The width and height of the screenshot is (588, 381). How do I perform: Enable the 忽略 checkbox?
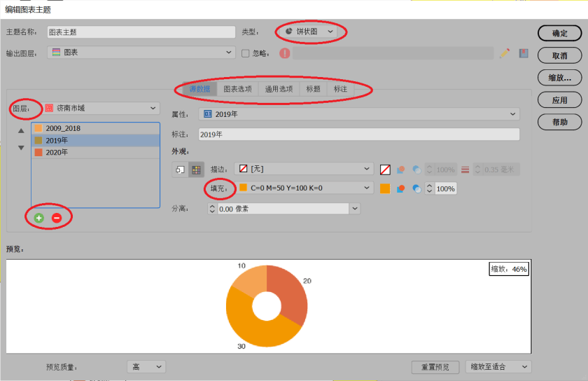(246, 53)
